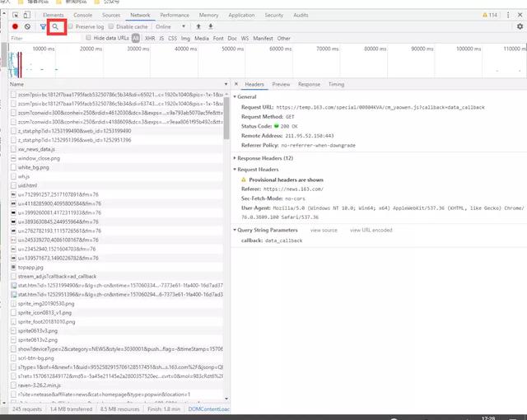Enable Preserve log checkbox
This screenshot has width=527, height=420.
click(x=71, y=26)
